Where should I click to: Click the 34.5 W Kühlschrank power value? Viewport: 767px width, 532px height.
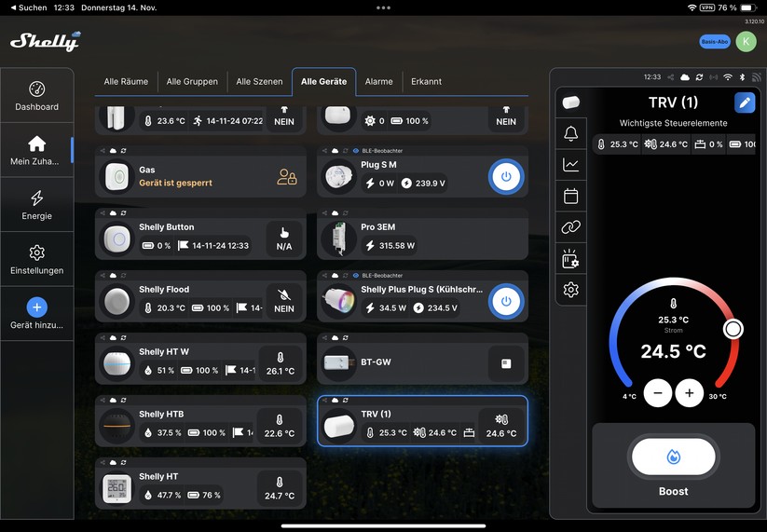392,308
